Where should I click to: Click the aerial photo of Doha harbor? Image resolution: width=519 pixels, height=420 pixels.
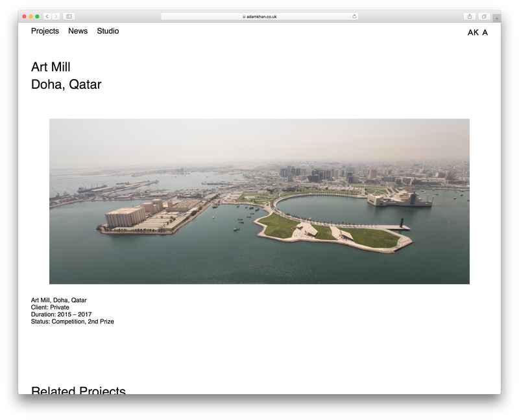[259, 201]
